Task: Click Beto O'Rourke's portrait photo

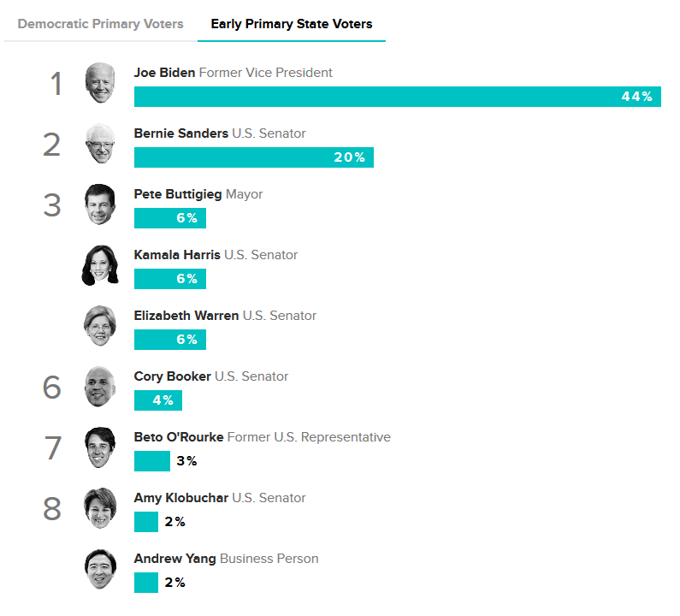Action: click(x=100, y=447)
